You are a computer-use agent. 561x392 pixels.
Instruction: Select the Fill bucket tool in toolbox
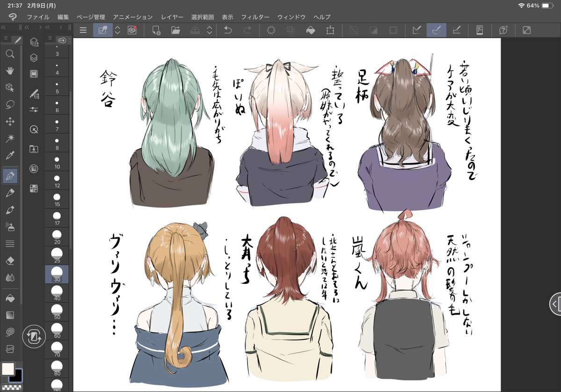tap(10, 298)
